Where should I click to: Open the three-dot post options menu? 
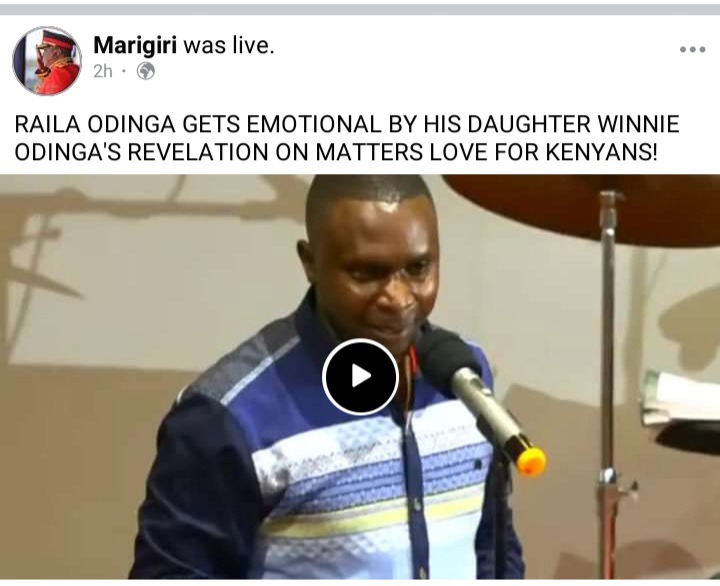tap(692, 49)
